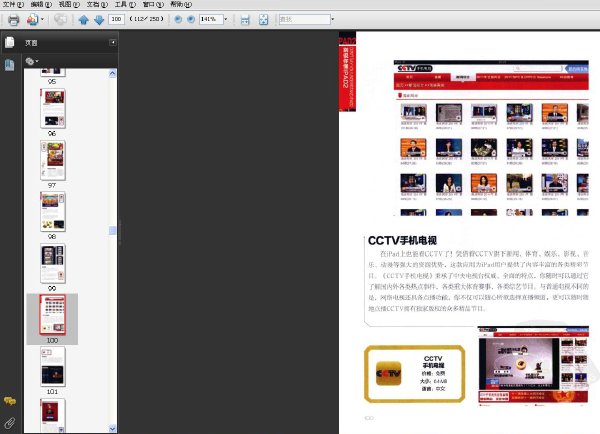Open the find box dropdown arrow
Screen dimensions: 600x434
pos(333,19)
